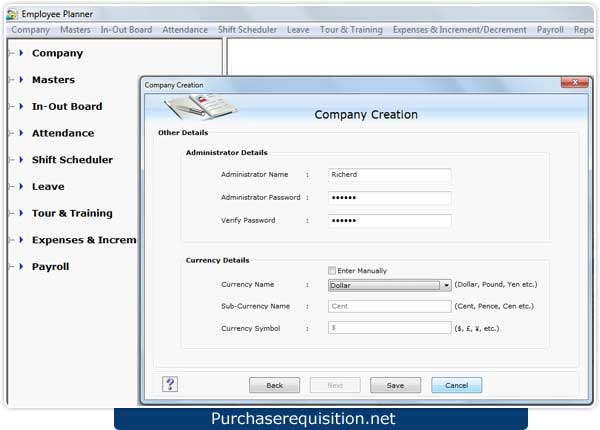
Task: Select Shift Scheduler label in sidebar
Action: coord(72,160)
